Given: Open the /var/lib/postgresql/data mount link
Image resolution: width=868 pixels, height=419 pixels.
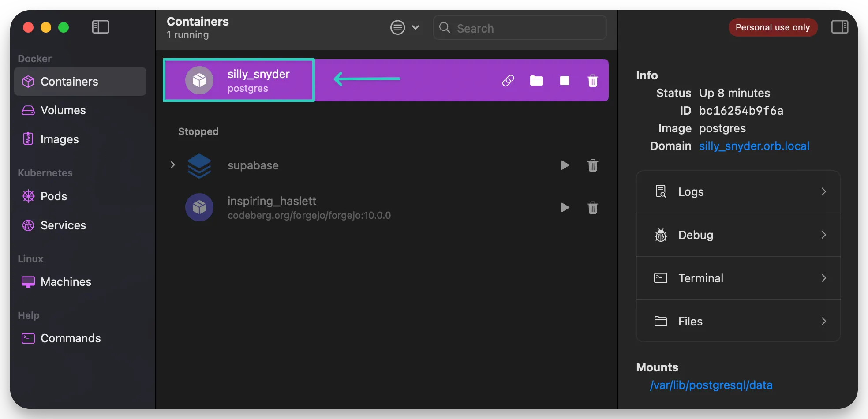Looking at the screenshot, I should tap(711, 385).
